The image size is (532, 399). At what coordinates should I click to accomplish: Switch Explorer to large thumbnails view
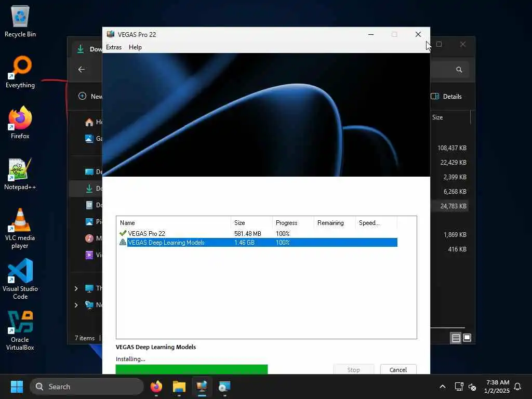(x=467, y=338)
